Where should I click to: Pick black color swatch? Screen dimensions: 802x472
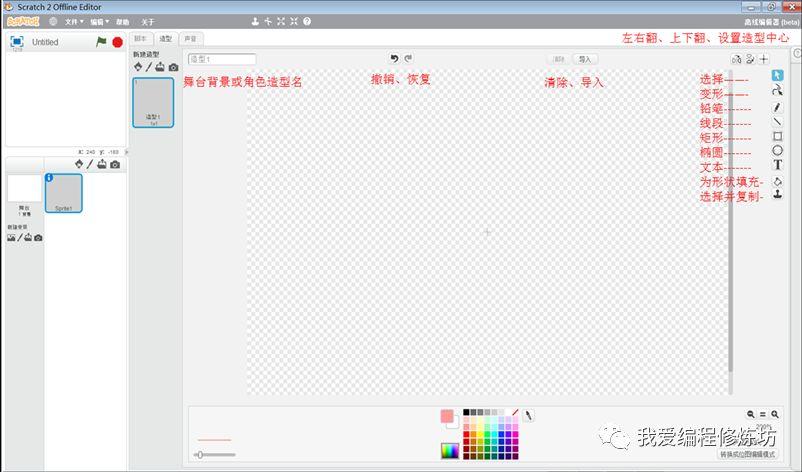466,412
